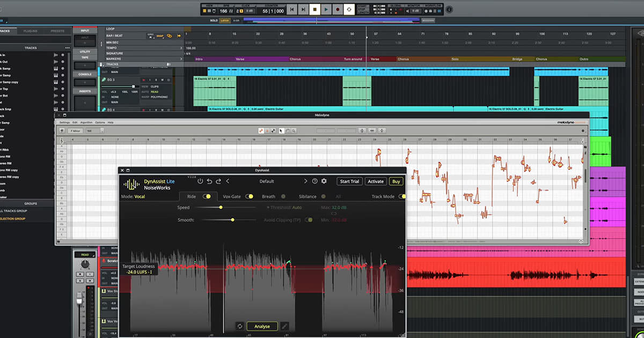Toggle the Track Mode switch
644x338 pixels.
[x=401, y=196]
